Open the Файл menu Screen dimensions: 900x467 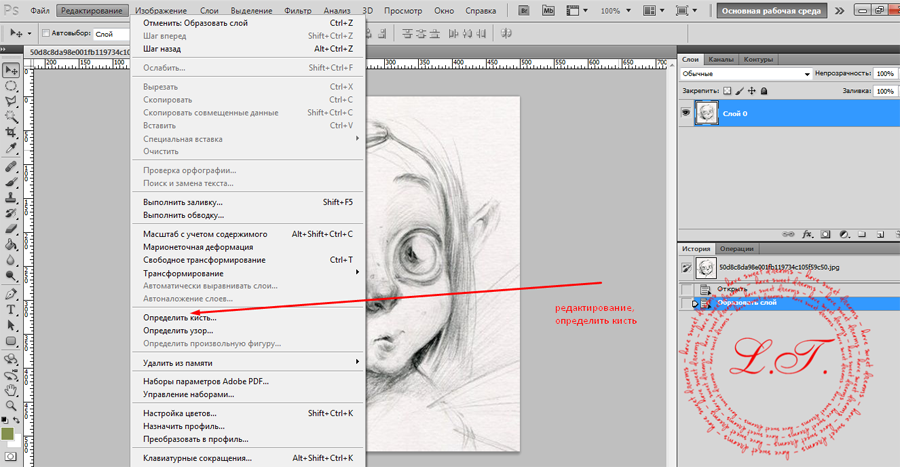click(x=40, y=10)
